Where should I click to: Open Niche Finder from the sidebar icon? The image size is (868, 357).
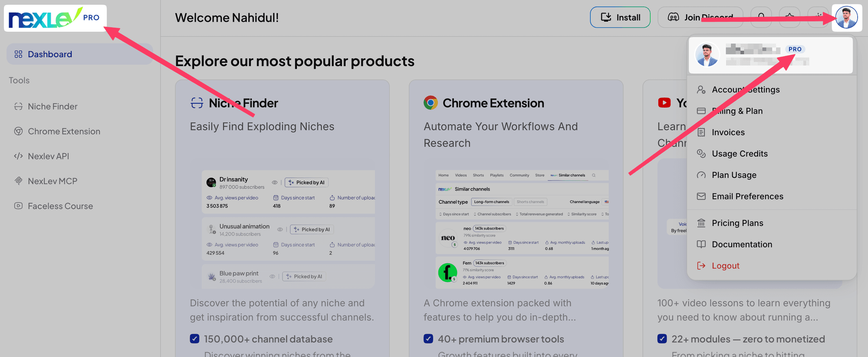click(18, 106)
